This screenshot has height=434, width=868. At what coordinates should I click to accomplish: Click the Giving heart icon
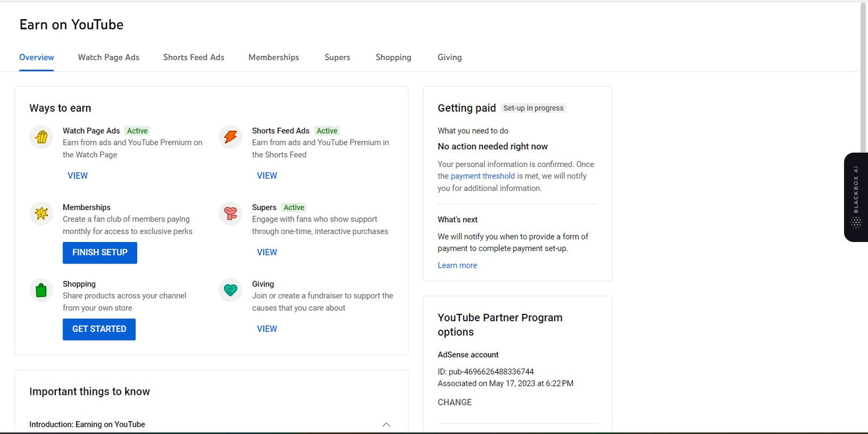(231, 291)
